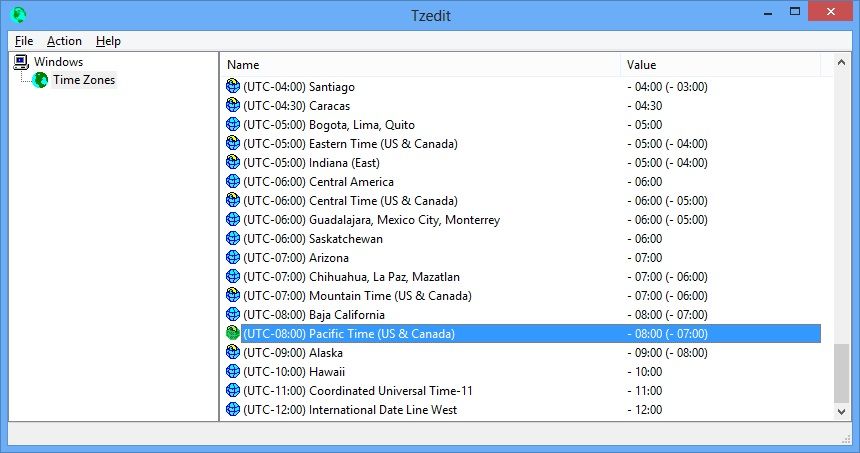This screenshot has width=860, height=453.
Task: Sort by the Name column header
Action: point(421,65)
